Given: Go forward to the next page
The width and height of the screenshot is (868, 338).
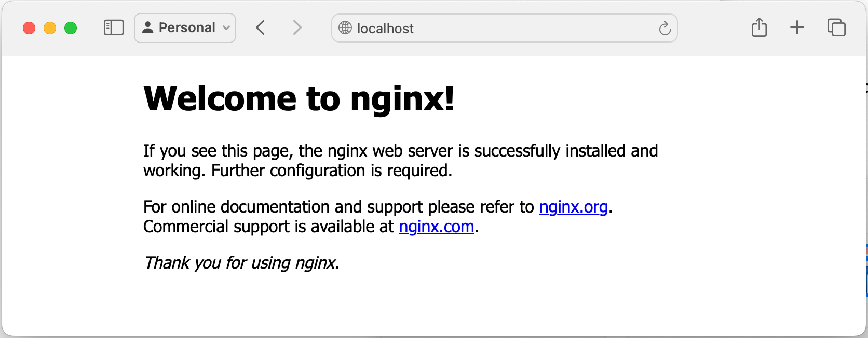Looking at the screenshot, I should coord(297,27).
